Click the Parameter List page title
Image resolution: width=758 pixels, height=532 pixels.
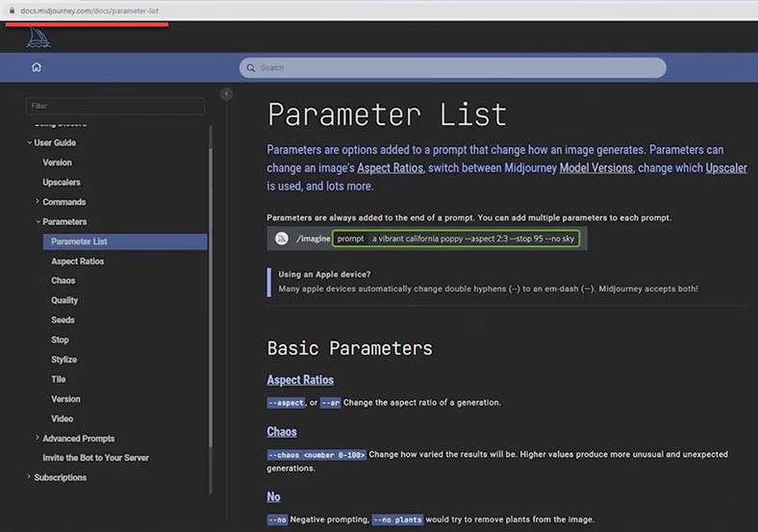pos(388,114)
